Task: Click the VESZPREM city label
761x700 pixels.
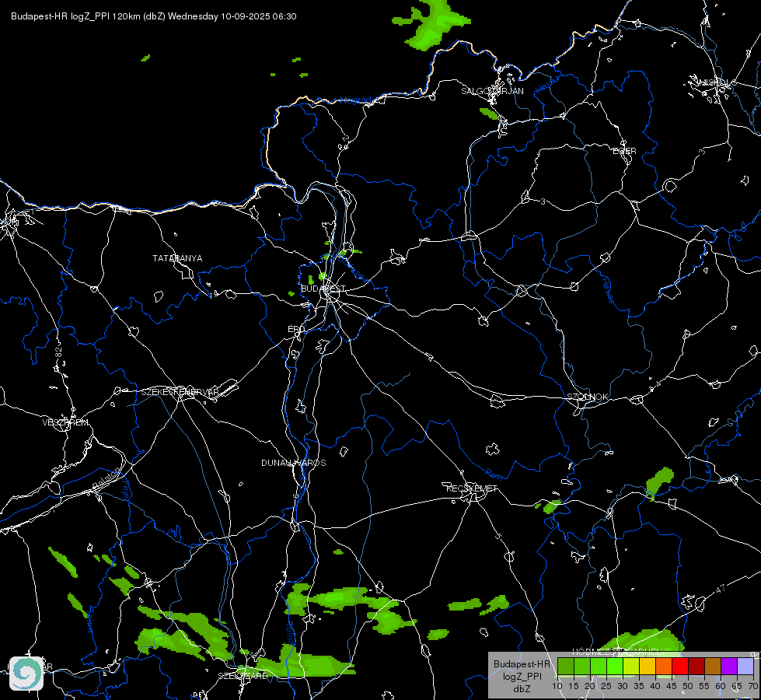Action: 65,422
